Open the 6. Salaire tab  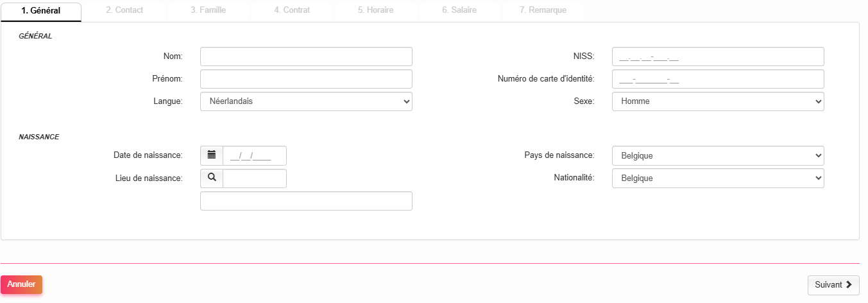pos(459,11)
